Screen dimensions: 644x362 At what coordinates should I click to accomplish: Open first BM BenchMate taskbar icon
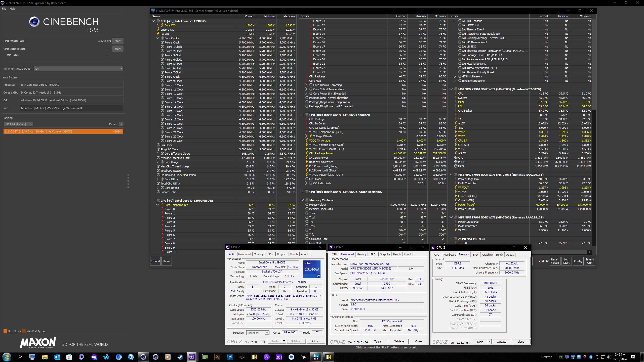(x=254, y=357)
